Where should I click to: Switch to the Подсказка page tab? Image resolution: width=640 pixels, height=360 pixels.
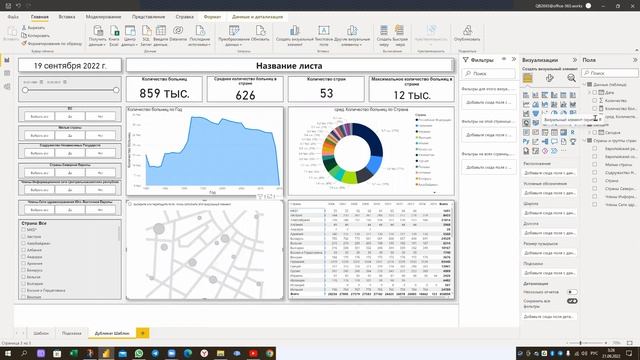tap(72, 333)
